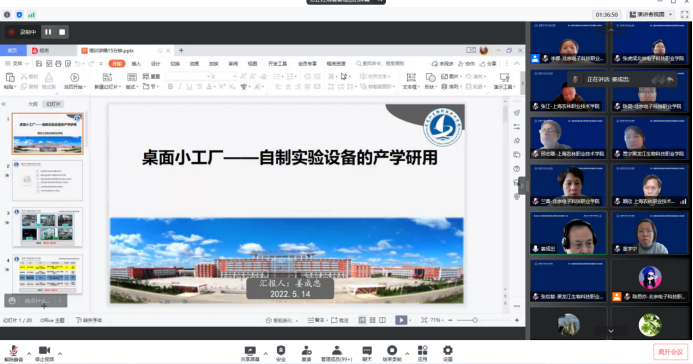693x364 pixels.
Task: Click the Share (分享) icon in WPS
Action: point(489,64)
